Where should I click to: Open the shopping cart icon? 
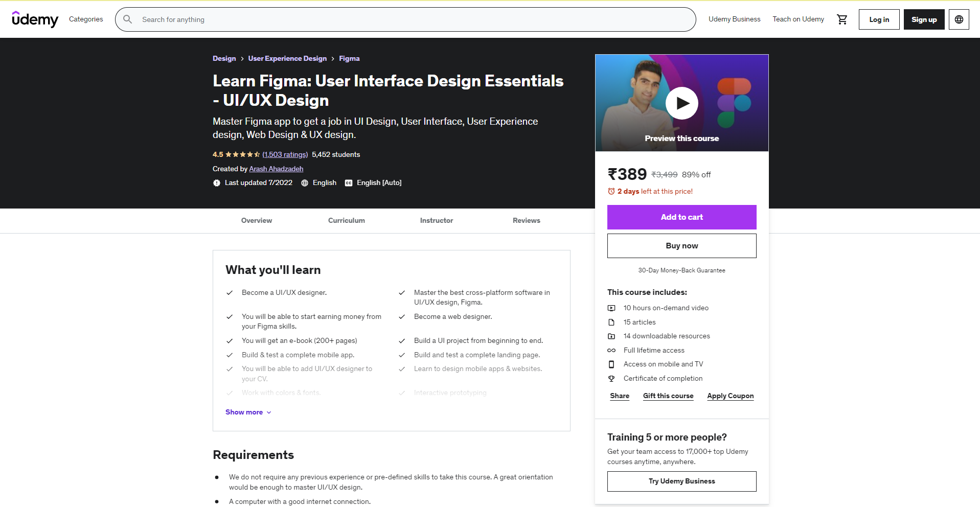[842, 19]
